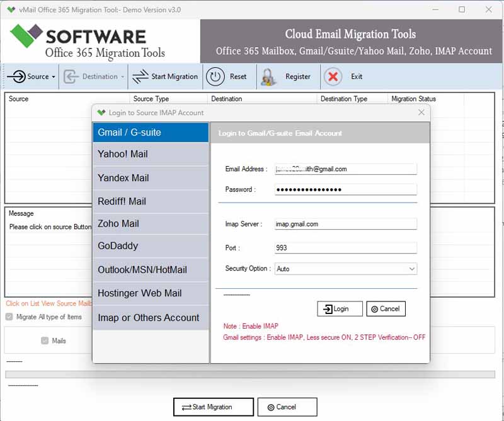Screen dimensions: 504x421
Task: Click the Password input field
Action: [346, 189]
